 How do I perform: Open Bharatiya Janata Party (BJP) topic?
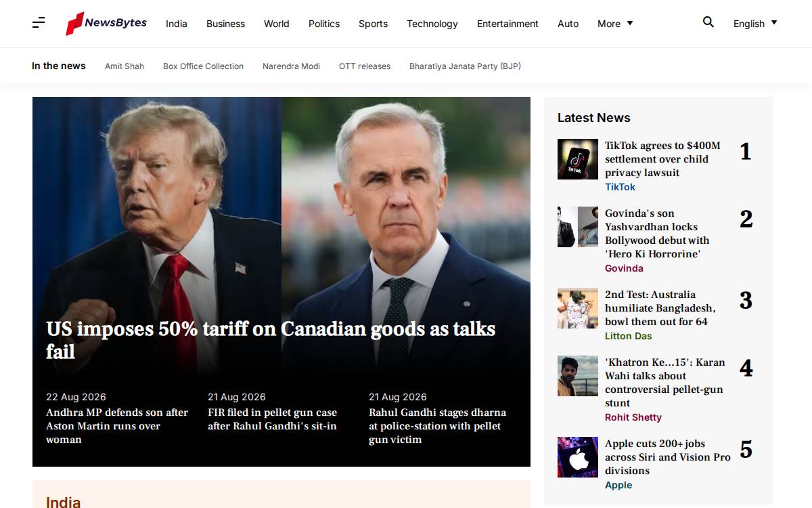point(465,66)
